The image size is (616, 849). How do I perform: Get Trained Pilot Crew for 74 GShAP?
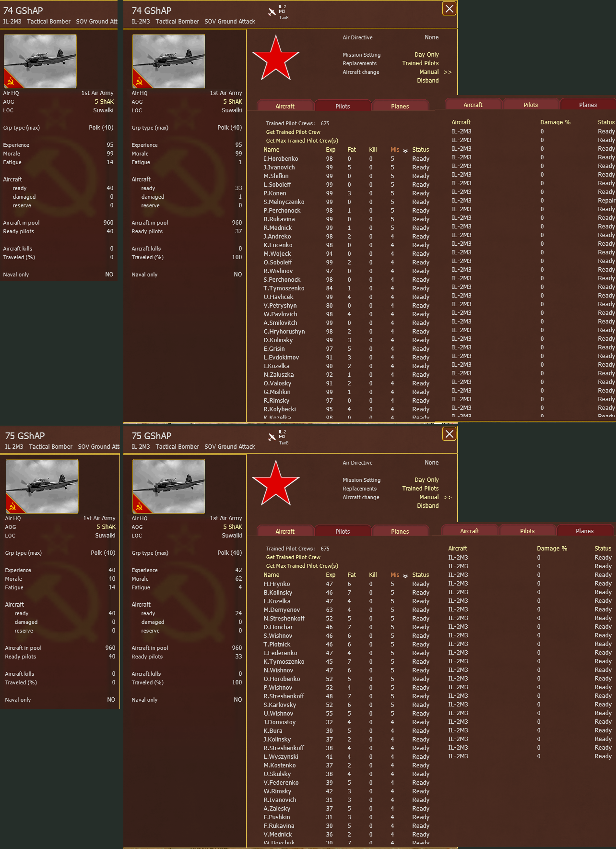[293, 132]
